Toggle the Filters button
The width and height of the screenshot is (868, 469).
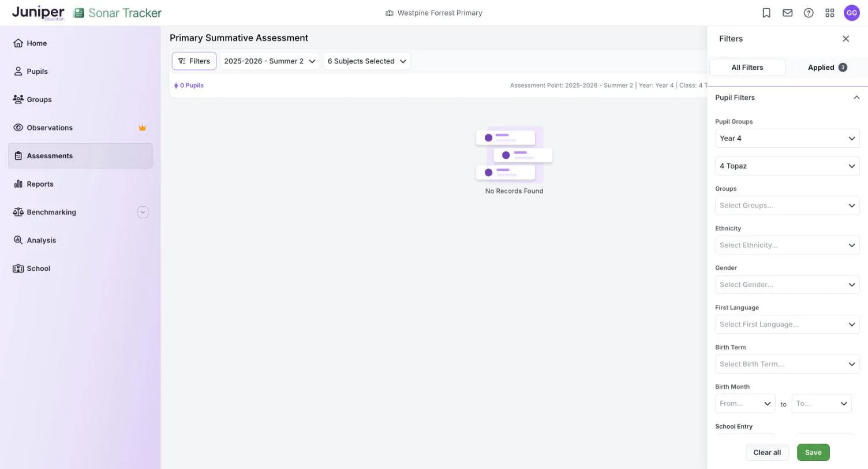click(x=194, y=61)
